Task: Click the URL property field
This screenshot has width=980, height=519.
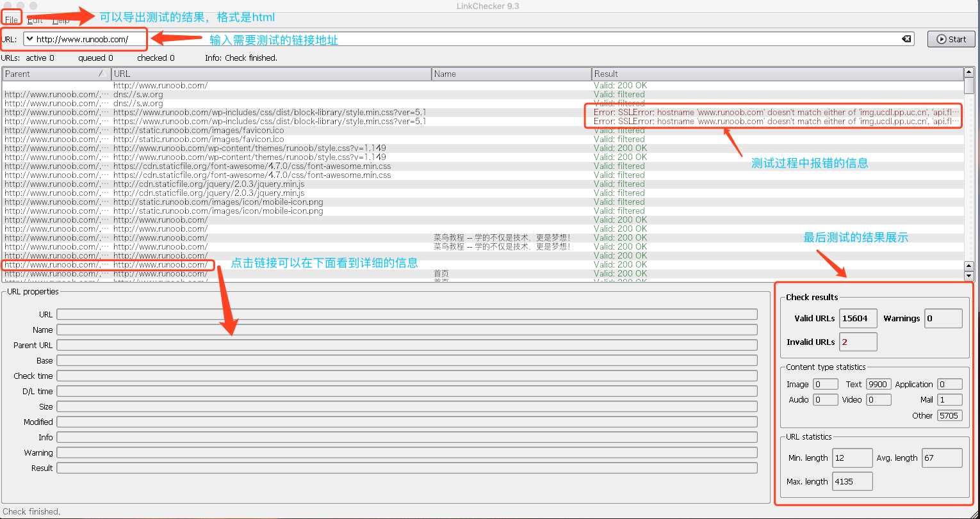Action: tap(407, 314)
